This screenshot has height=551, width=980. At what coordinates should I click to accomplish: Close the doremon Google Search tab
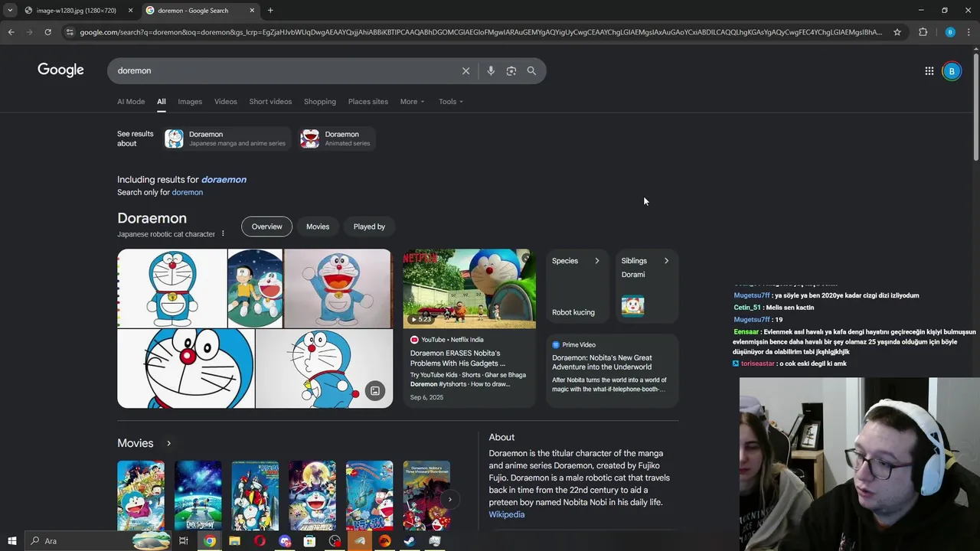click(252, 11)
